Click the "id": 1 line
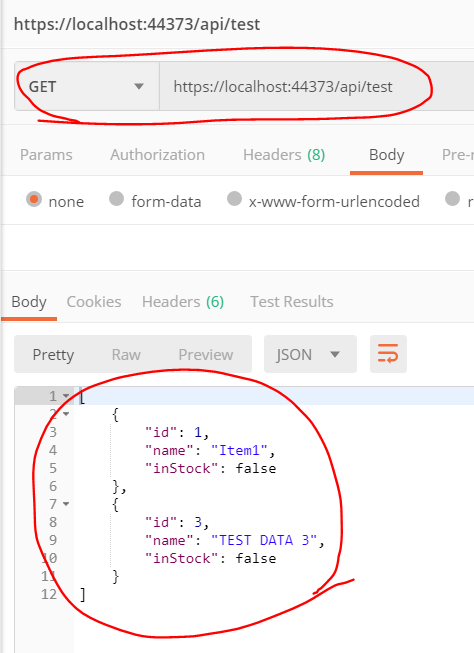474x653 pixels. 177,432
